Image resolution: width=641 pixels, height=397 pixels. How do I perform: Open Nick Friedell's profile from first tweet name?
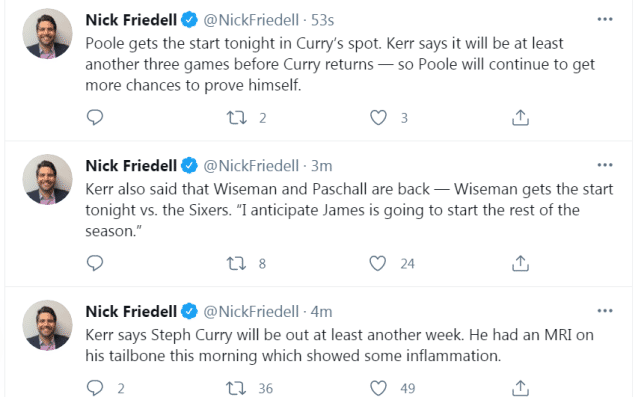click(131, 20)
